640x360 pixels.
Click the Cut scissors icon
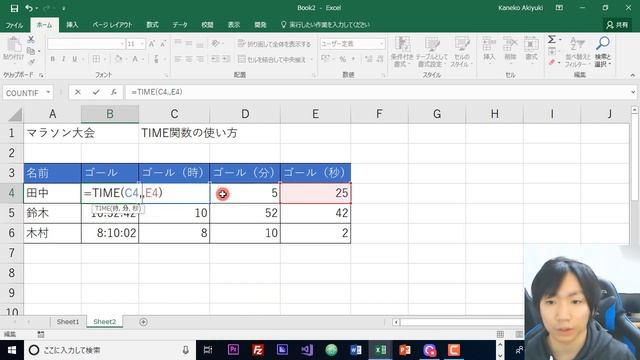pyautogui.click(x=31, y=40)
